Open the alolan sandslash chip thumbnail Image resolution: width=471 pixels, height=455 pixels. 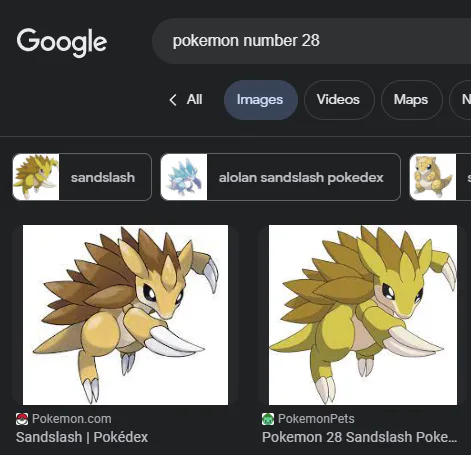(184, 177)
